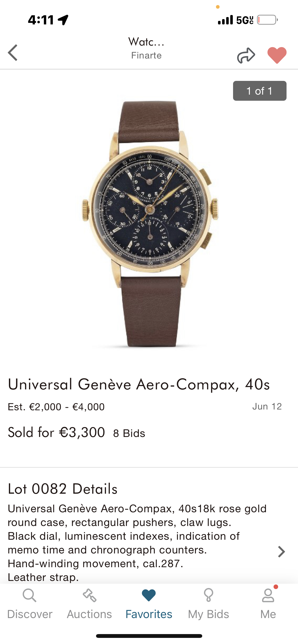Screen dimensions: 298x644
Task: Open the Me profile icon
Action: [x=268, y=595]
